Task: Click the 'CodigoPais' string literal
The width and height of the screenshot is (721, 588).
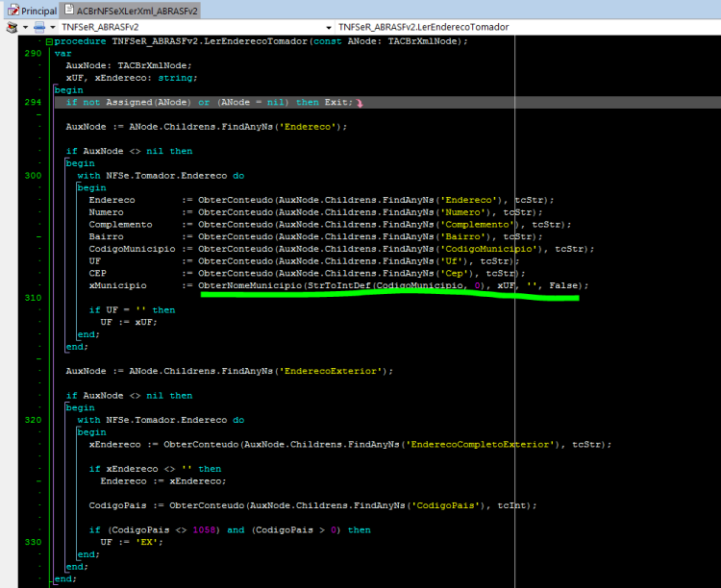Action: tap(445, 505)
